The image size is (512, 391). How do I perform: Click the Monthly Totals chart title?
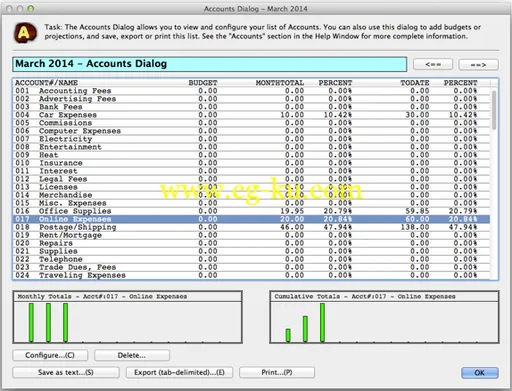pos(102,296)
